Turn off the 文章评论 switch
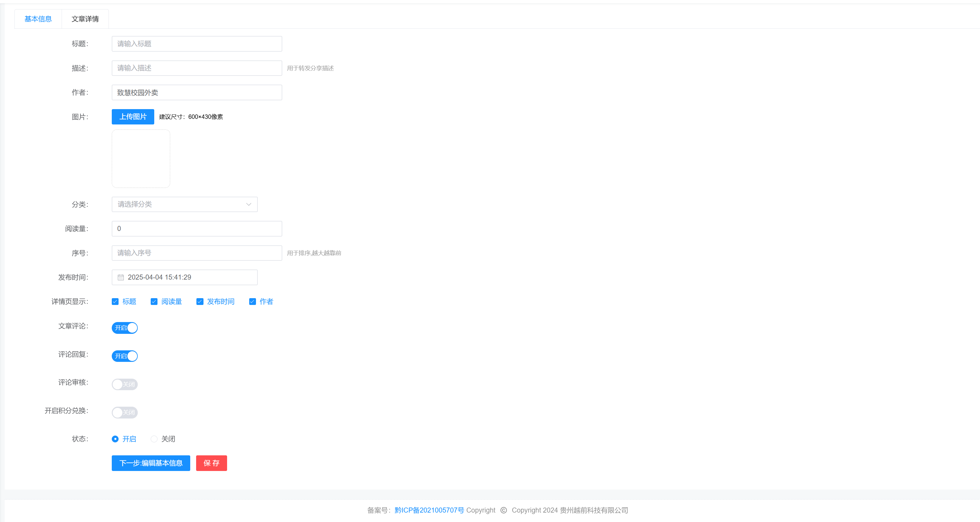980x522 pixels. [125, 328]
